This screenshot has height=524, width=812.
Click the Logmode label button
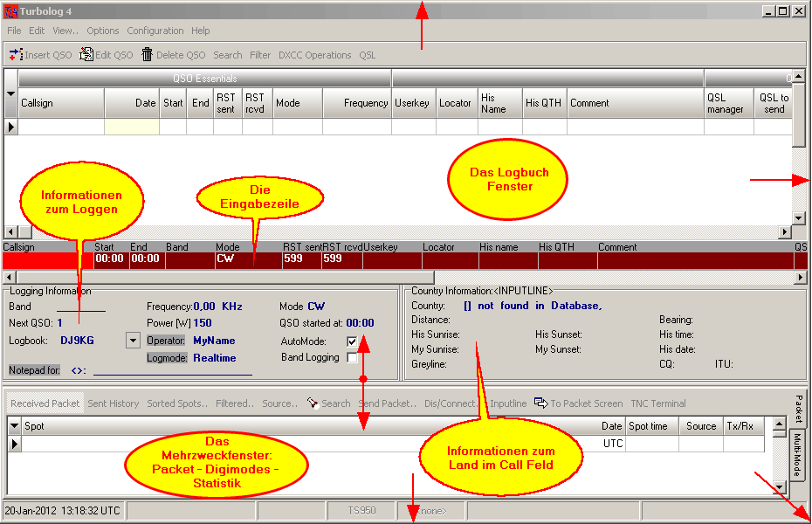point(167,358)
